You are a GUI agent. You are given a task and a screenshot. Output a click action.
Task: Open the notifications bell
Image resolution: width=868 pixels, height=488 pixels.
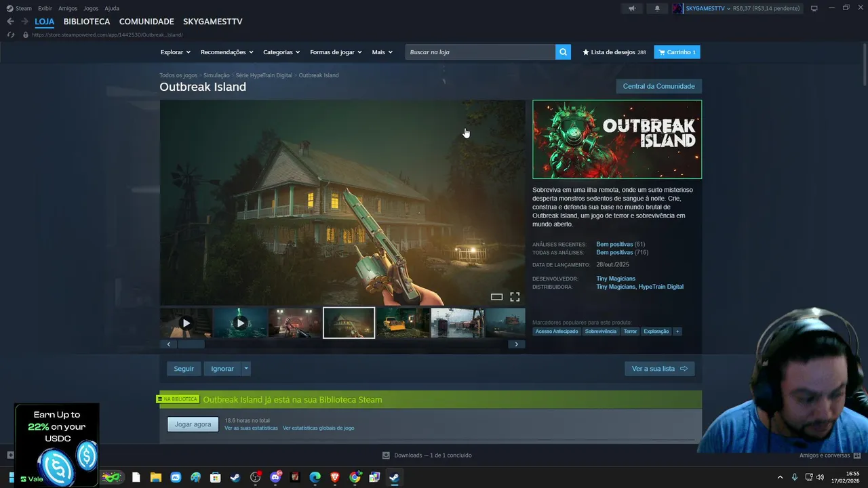657,8
